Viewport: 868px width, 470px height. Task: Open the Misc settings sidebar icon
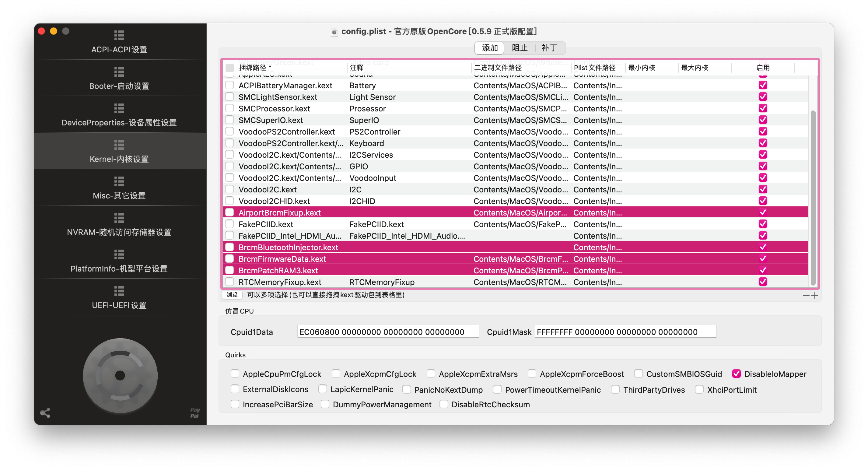click(x=119, y=181)
